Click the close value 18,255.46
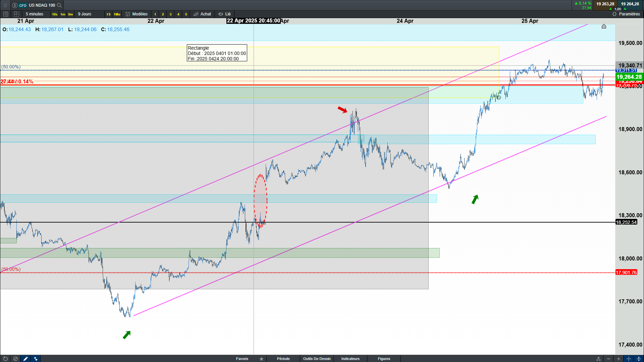Screen dimensions: 644x362 [x=118, y=29]
